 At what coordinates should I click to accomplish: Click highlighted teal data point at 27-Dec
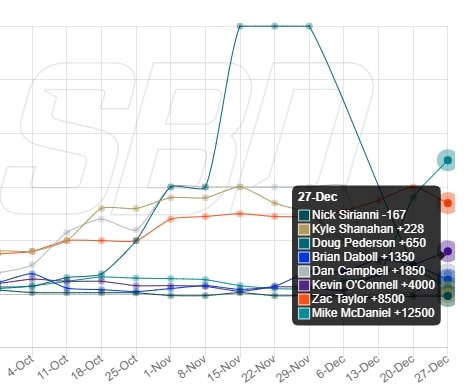coord(448,160)
